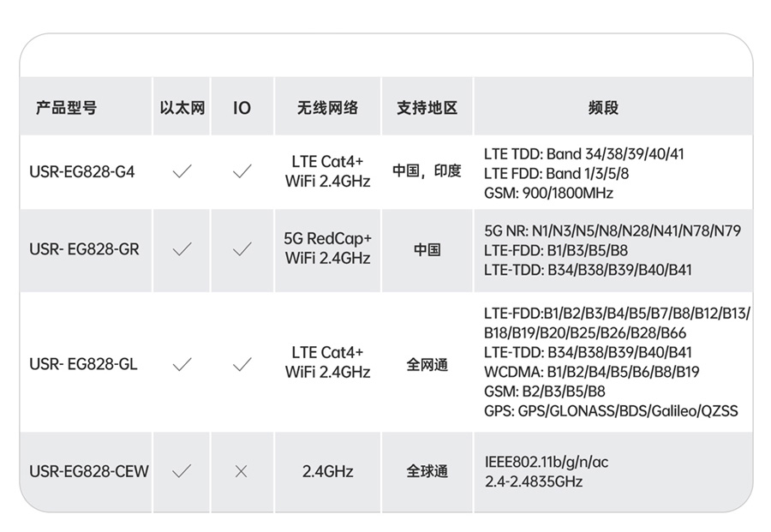Click the 全网通 region cell

[x=427, y=365]
